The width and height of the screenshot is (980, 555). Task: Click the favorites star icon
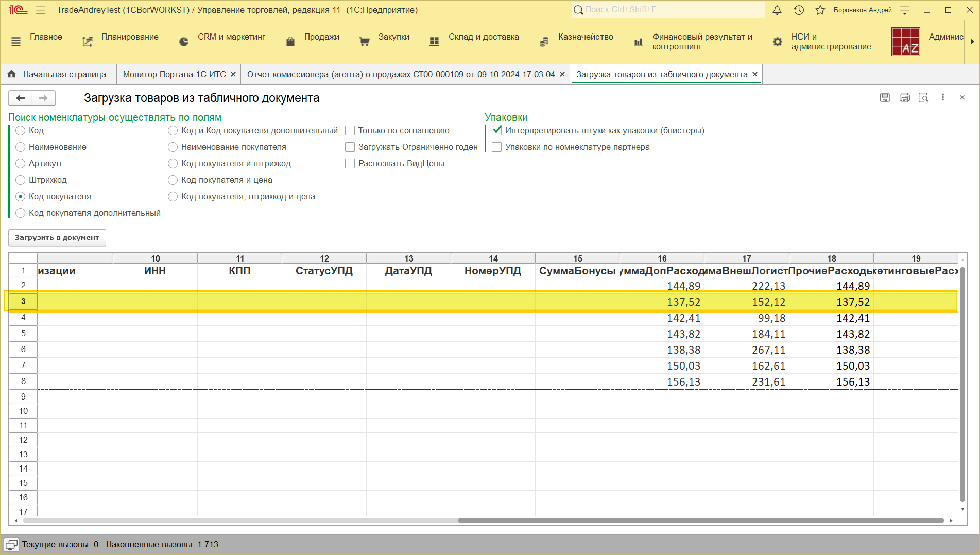[820, 10]
